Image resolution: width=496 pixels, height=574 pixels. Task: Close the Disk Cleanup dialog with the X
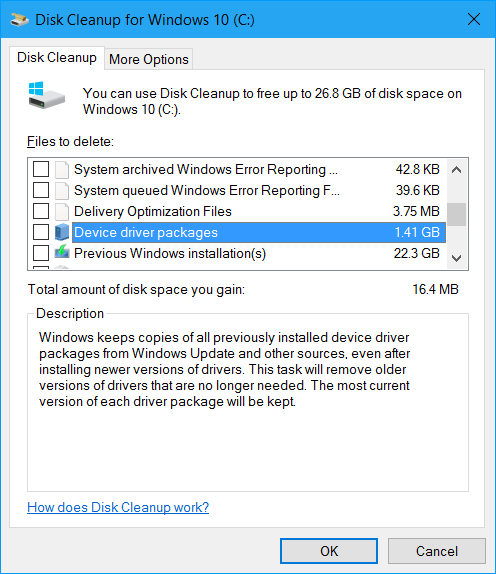coord(474,19)
